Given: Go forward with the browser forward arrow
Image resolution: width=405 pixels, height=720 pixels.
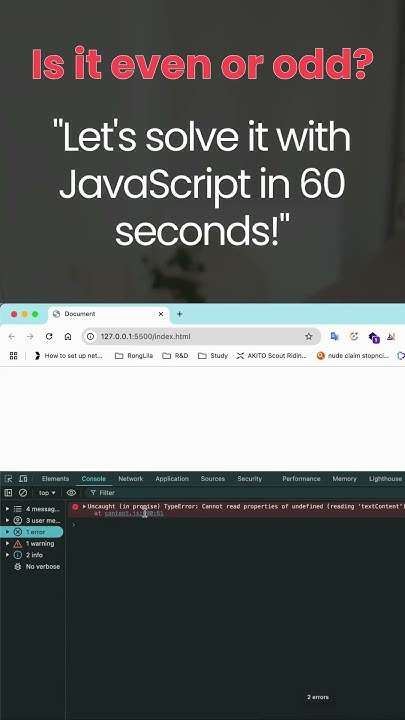Looking at the screenshot, I should (x=30, y=337).
